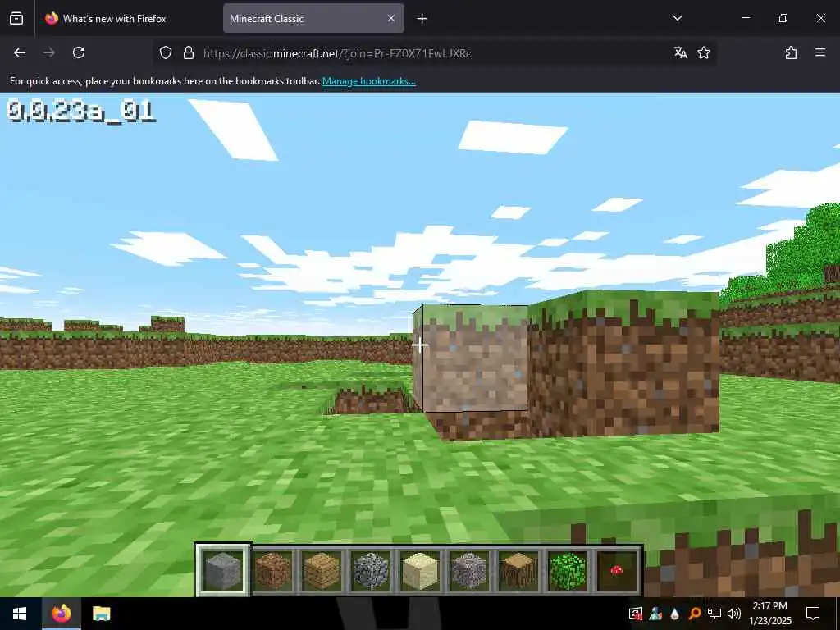Select the wooden planks hotbar slot

[322, 571]
